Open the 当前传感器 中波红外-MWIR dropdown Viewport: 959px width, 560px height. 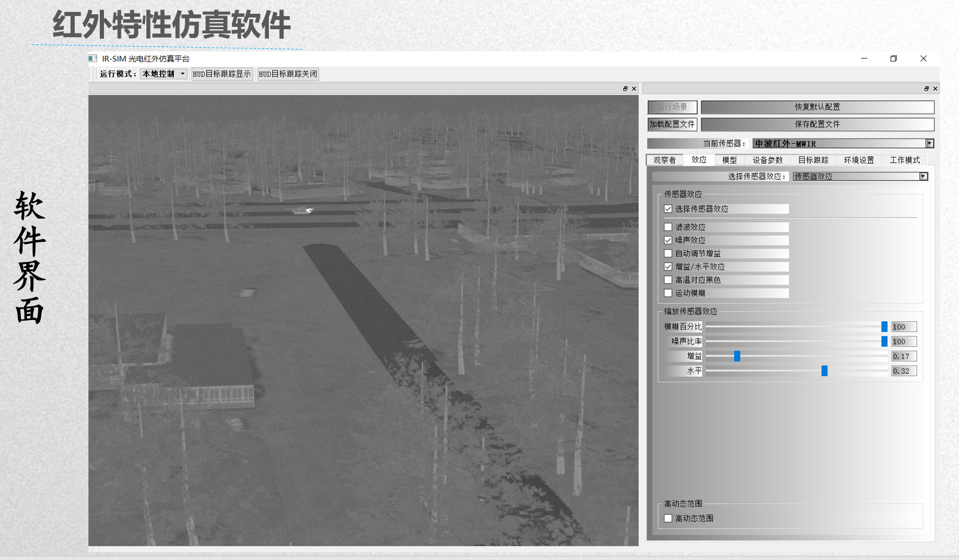pos(843,143)
